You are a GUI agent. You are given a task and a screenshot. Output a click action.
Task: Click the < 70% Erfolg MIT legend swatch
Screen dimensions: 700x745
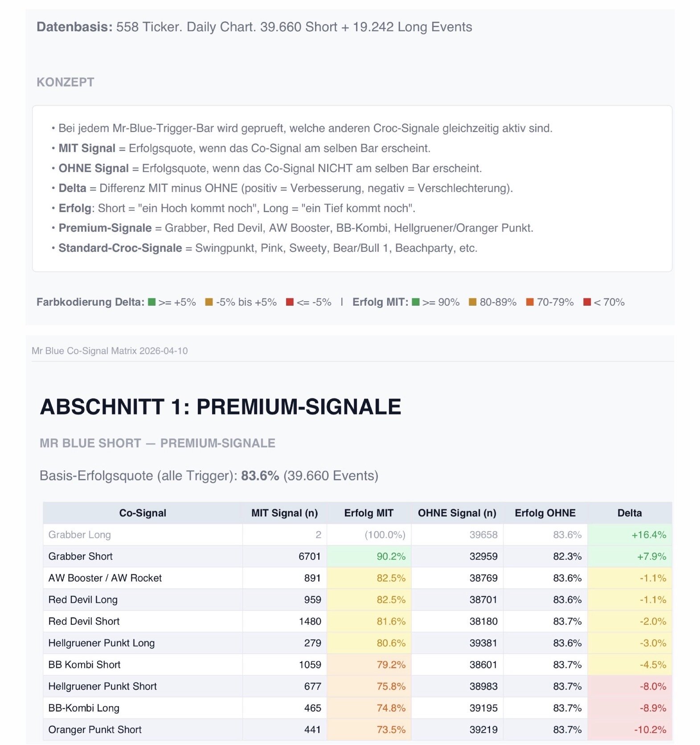587,302
